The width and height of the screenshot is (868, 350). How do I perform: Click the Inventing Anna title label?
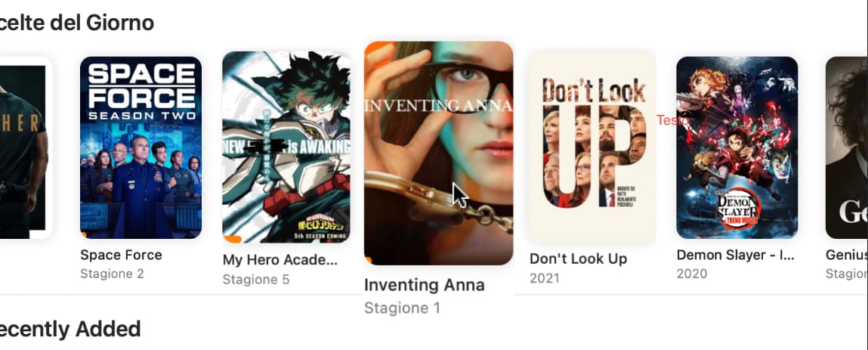tap(424, 285)
